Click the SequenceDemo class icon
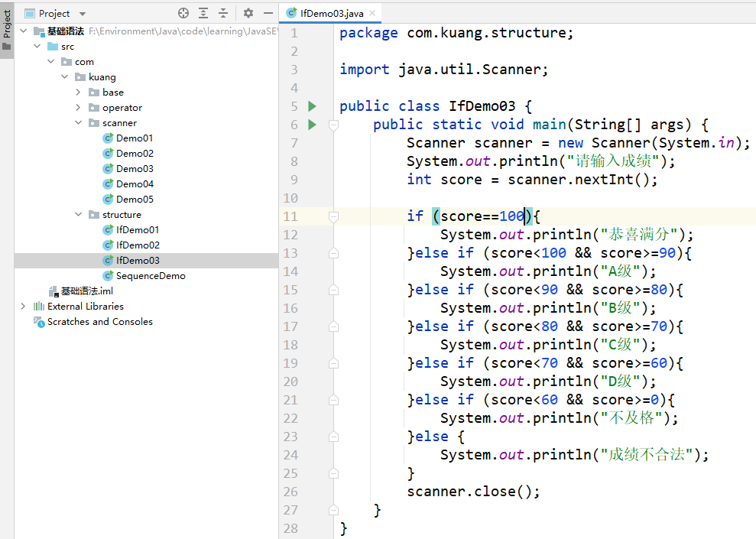This screenshot has width=756, height=539. click(x=108, y=276)
